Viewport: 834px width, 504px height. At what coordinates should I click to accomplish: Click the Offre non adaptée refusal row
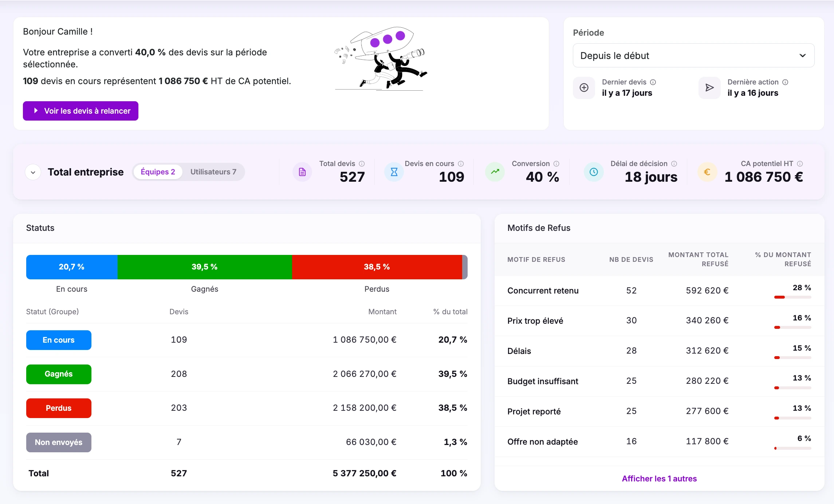pos(659,442)
